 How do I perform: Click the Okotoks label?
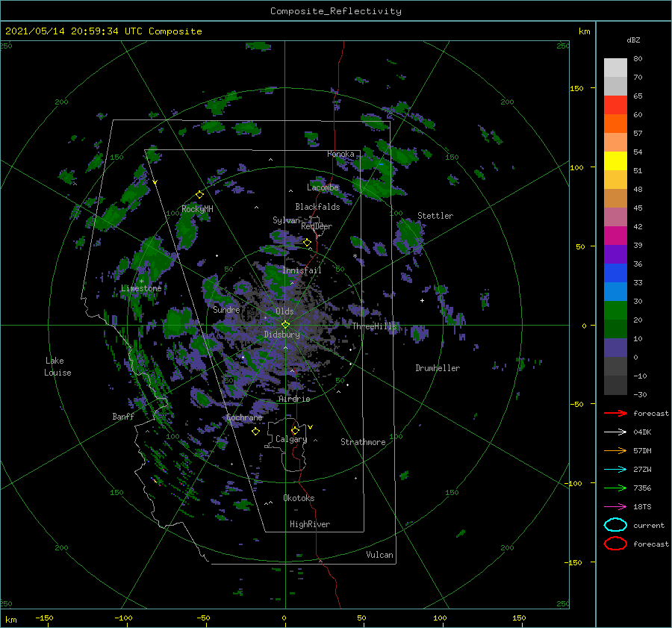pyautogui.click(x=299, y=498)
